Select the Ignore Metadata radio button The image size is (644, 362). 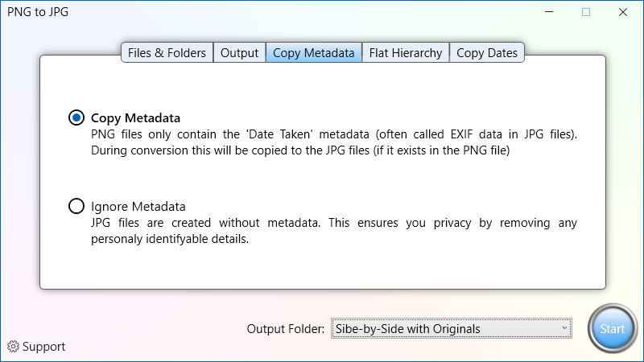point(76,206)
